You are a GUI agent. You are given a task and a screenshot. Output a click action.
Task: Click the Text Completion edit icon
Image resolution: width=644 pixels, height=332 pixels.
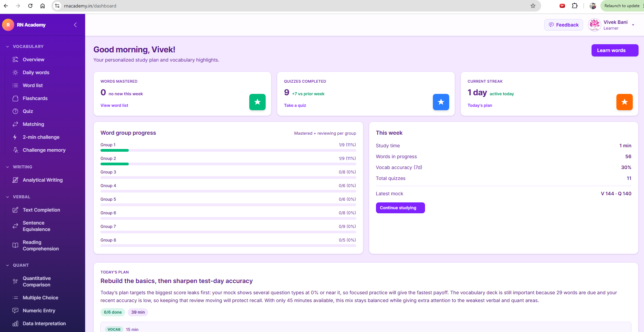15,210
